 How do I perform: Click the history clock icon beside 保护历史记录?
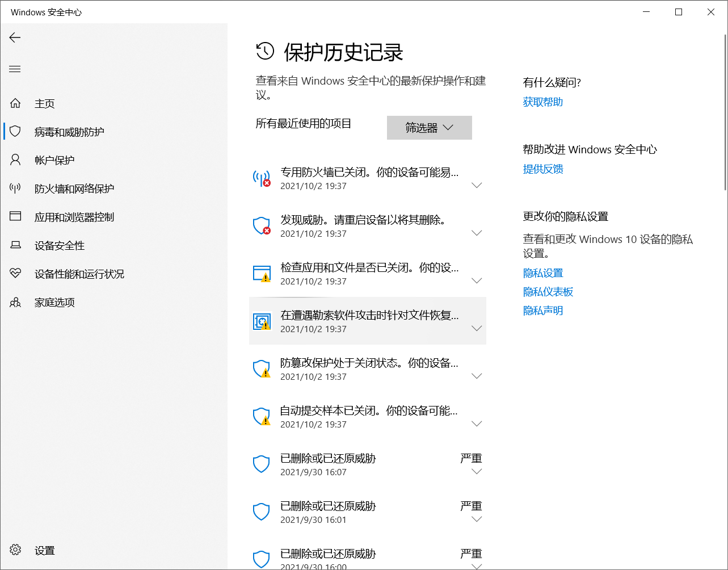point(265,51)
